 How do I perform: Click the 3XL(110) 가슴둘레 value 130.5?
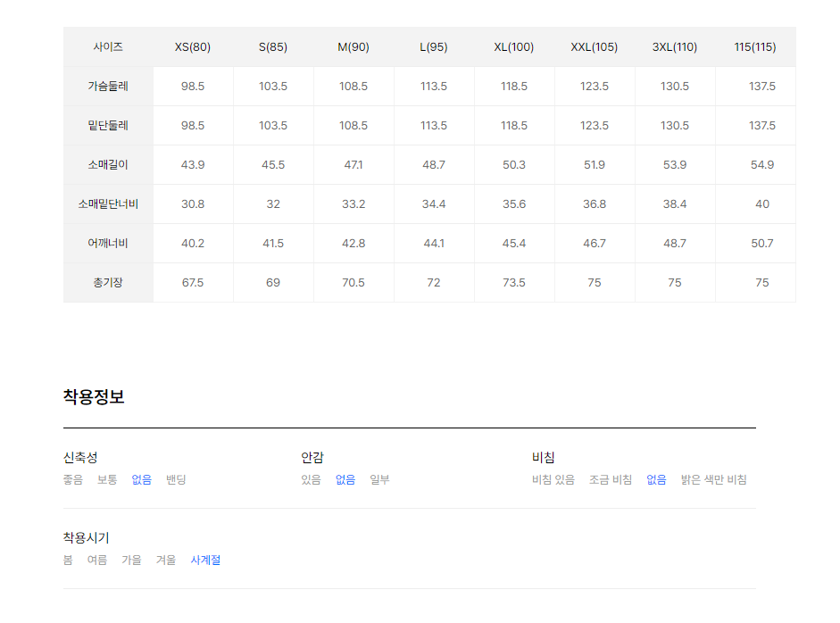point(675,87)
